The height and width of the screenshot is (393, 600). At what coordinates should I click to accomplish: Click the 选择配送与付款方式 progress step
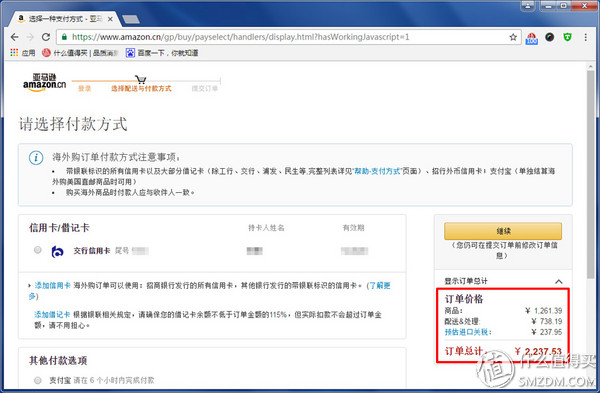(x=141, y=88)
